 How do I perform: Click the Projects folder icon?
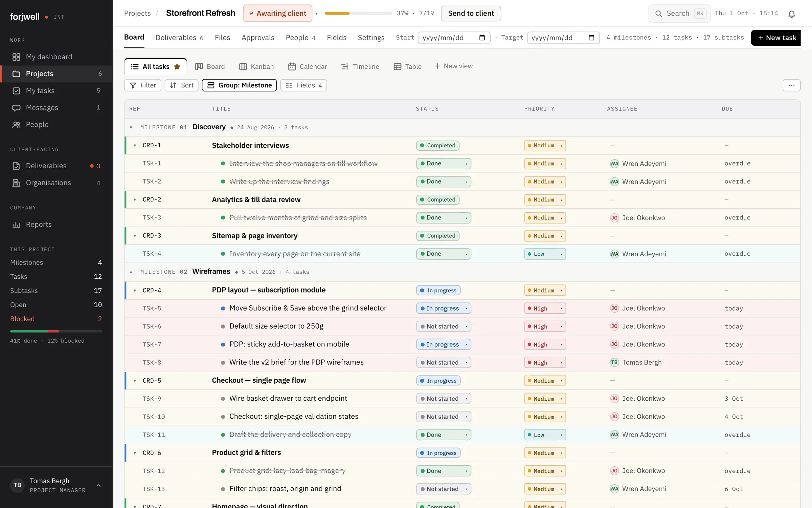tap(16, 74)
